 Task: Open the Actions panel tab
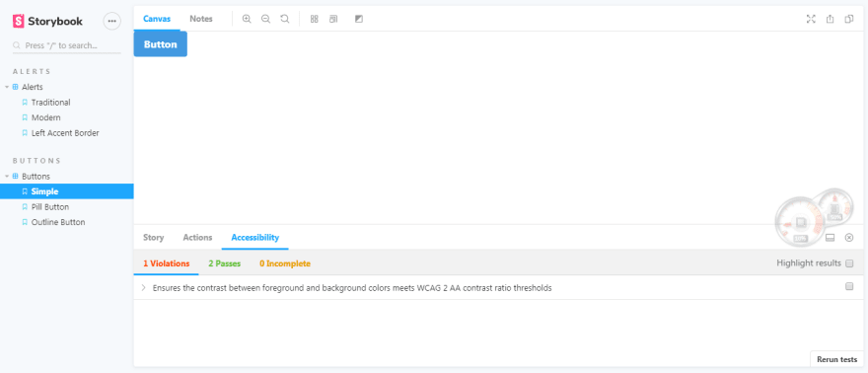pyautogui.click(x=197, y=238)
